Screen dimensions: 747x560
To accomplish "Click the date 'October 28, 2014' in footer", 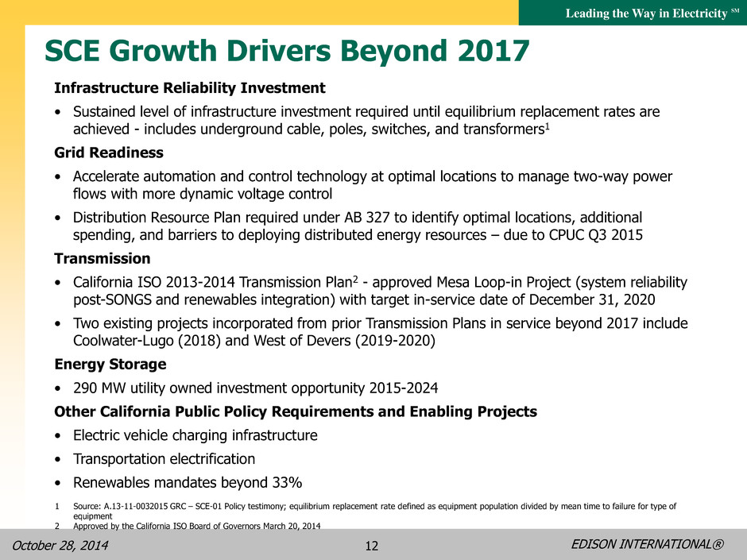I will (x=60, y=545).
